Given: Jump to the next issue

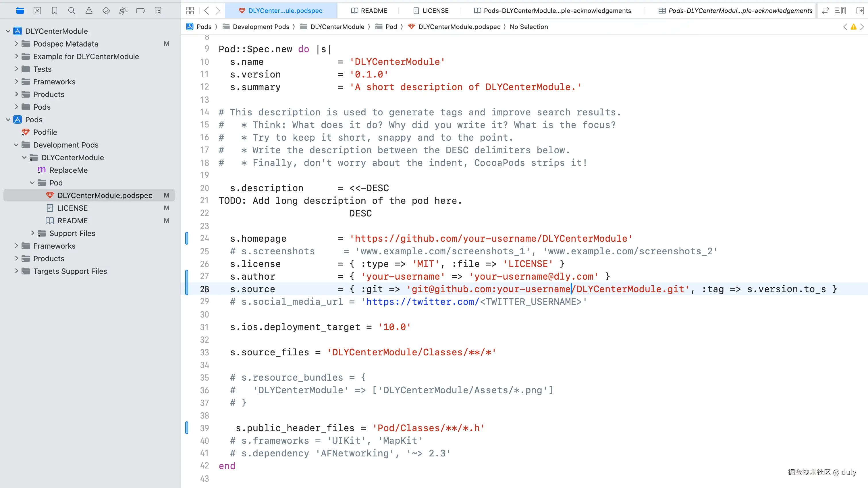Looking at the screenshot, I should 862,27.
